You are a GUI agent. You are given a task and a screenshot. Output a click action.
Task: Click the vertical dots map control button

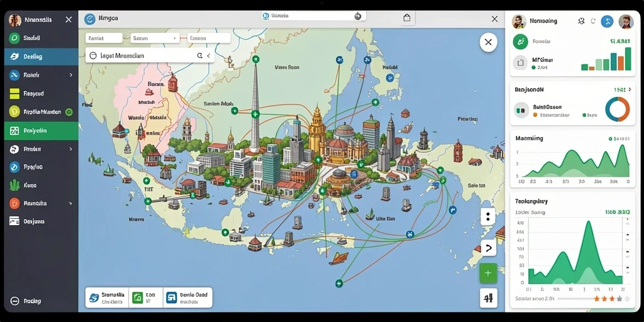488,217
